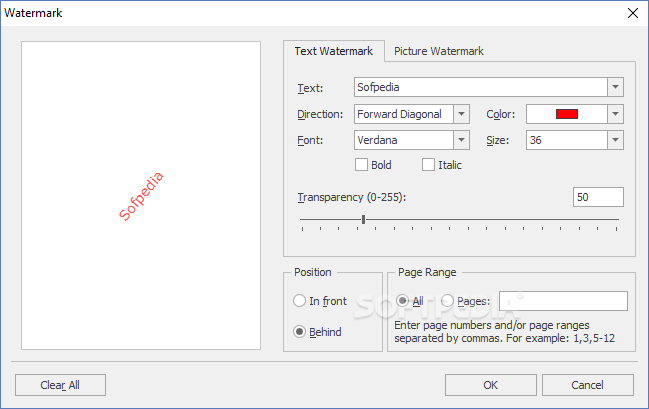649x409 pixels.
Task: Click the Clear All button
Action: click(x=60, y=385)
